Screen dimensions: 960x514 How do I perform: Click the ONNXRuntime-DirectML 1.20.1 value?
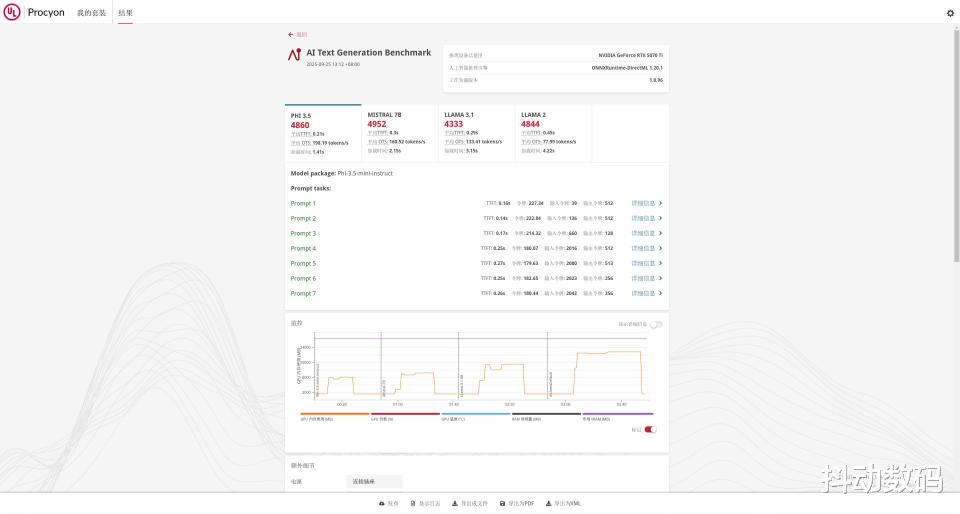[627, 68]
